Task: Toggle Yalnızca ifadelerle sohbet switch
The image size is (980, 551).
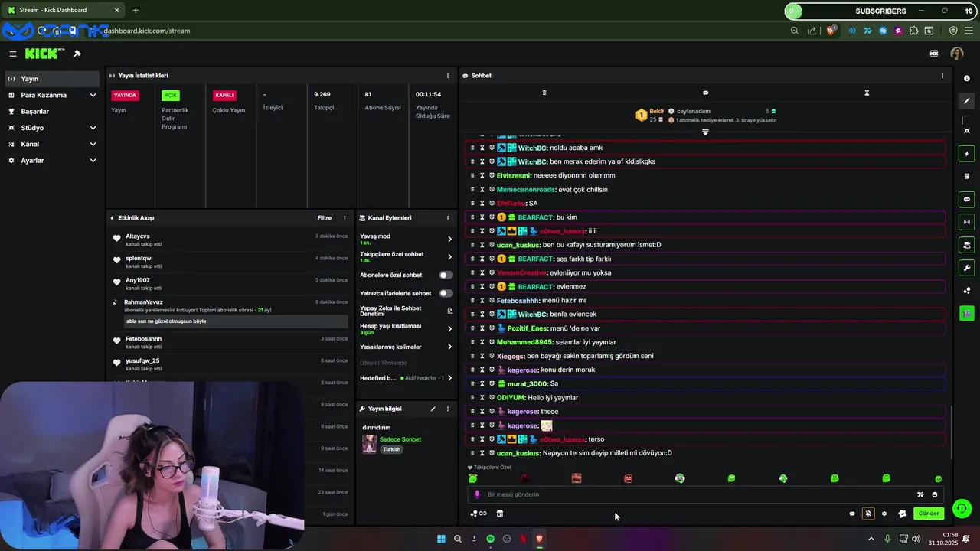Action: (x=446, y=293)
